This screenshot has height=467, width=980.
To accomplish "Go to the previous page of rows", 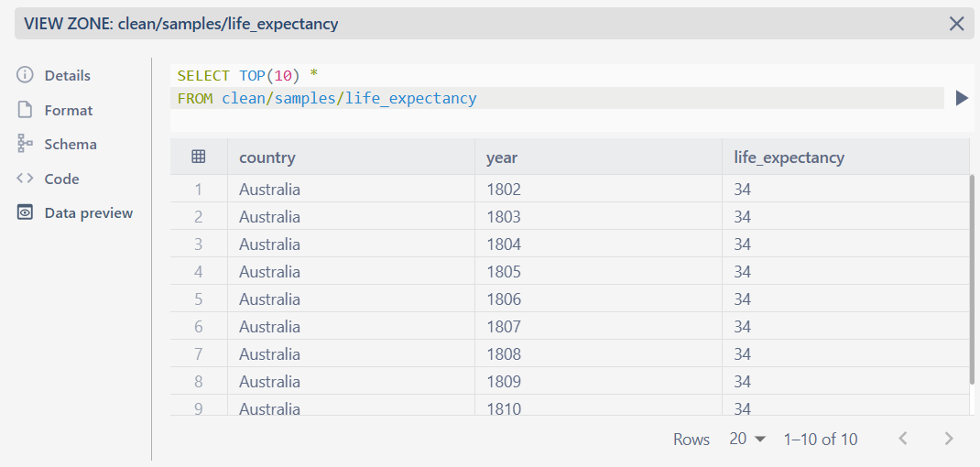I will pos(902,439).
